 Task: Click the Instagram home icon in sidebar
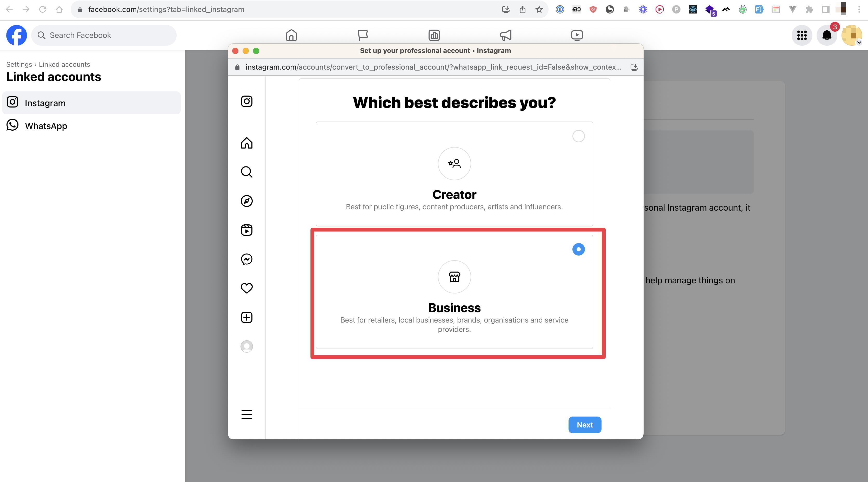(x=246, y=143)
